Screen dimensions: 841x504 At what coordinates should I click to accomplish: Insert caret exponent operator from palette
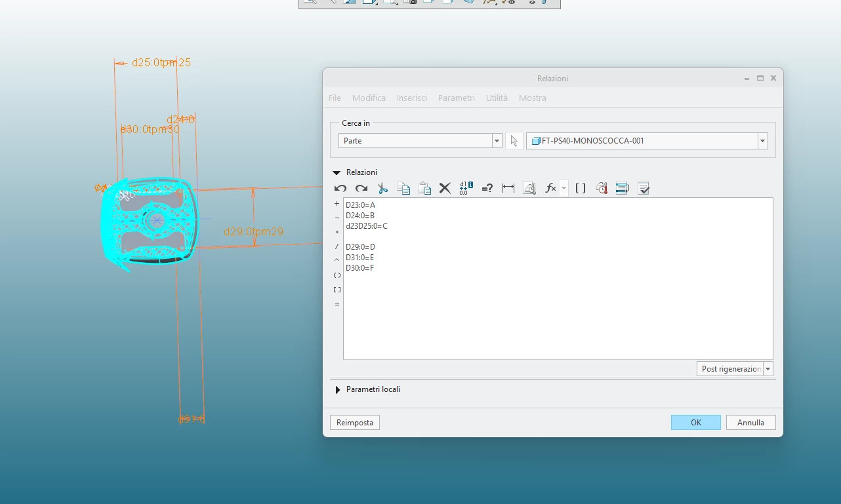[x=337, y=260]
